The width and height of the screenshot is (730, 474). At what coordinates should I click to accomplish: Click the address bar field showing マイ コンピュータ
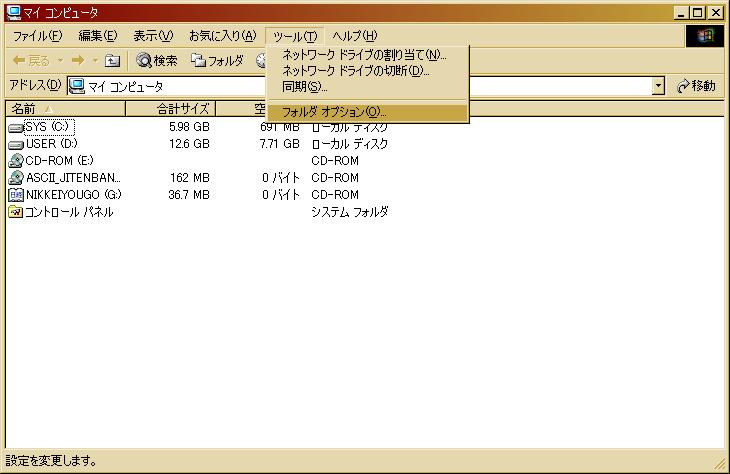(x=360, y=86)
